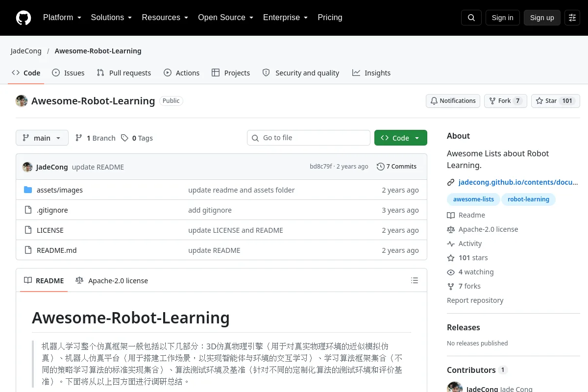Open the link icon beside the website URL
588x392 pixels.
tap(451, 182)
